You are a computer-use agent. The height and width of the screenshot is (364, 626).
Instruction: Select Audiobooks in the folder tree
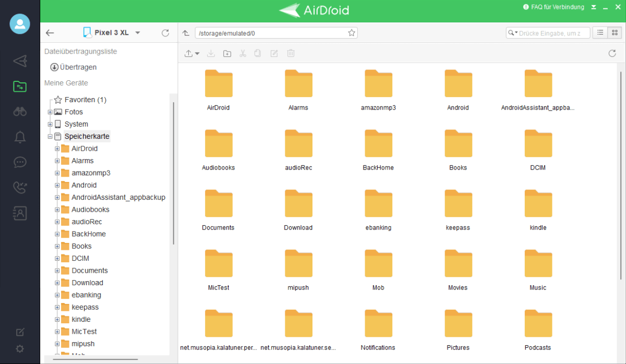point(90,210)
